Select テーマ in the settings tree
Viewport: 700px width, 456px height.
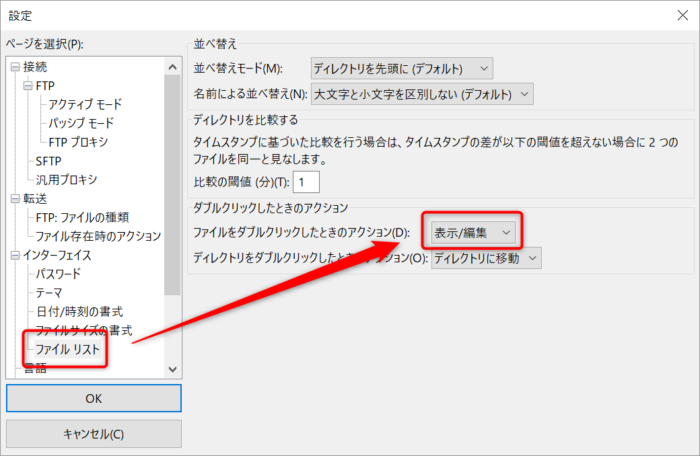coord(49,293)
